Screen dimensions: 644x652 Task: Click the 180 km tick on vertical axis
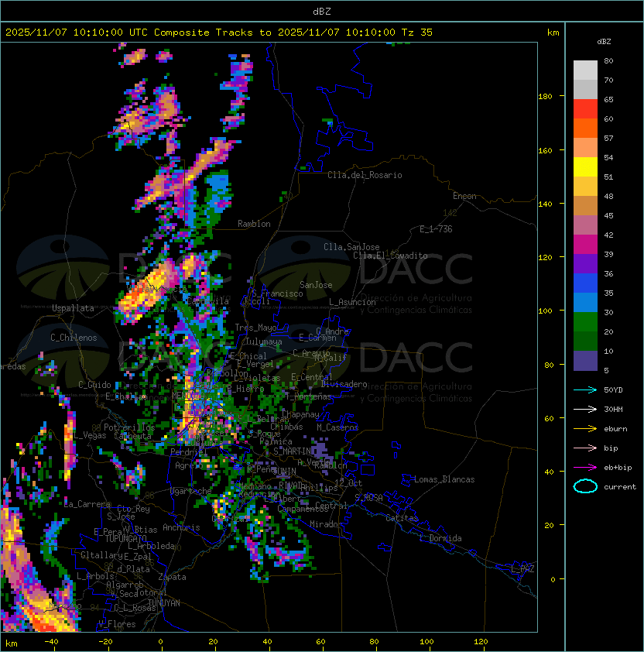[545, 97]
